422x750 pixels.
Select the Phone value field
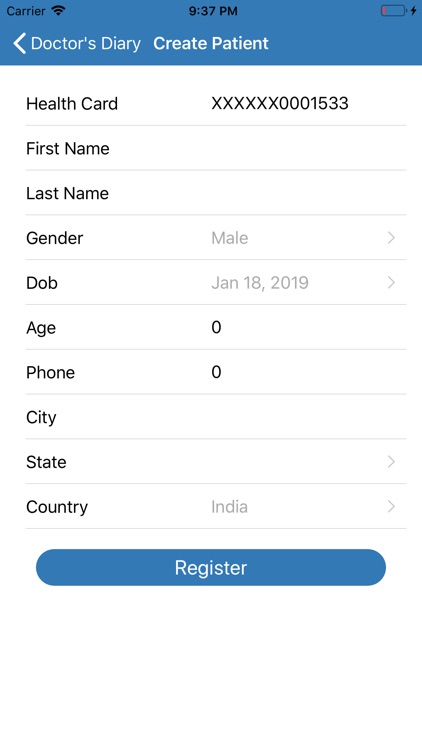click(306, 373)
